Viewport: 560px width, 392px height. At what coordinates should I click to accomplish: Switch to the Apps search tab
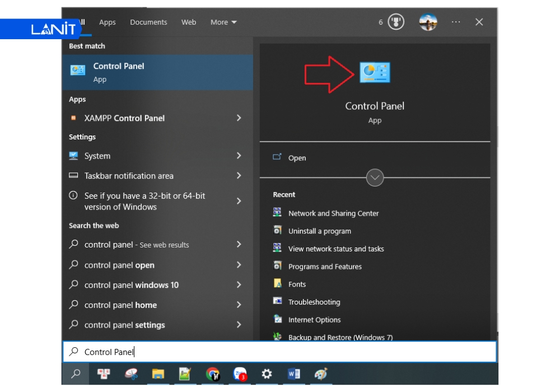click(x=107, y=22)
